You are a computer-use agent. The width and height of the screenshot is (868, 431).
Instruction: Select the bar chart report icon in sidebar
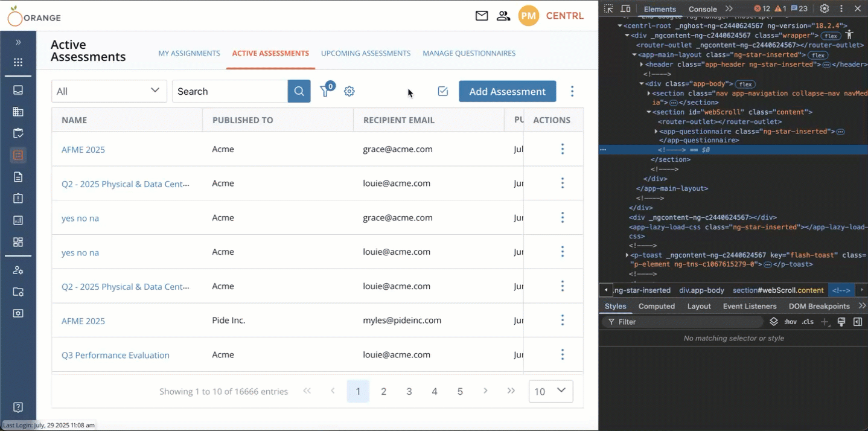pyautogui.click(x=18, y=220)
